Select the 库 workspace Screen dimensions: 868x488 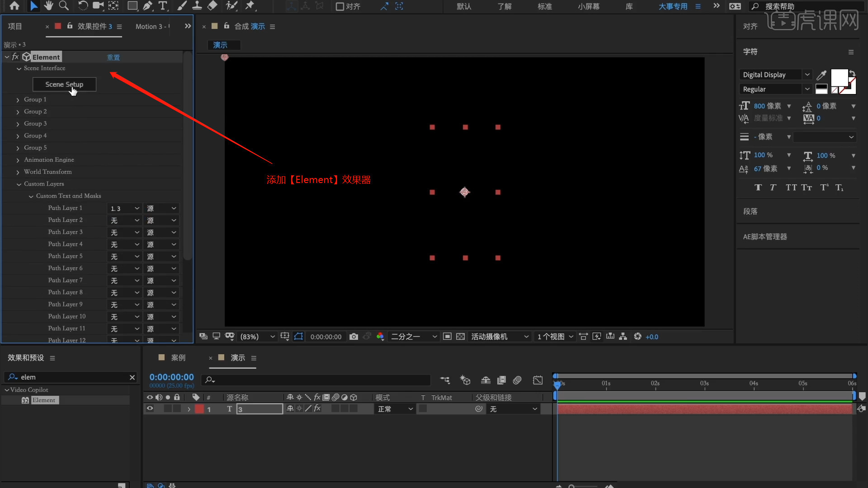(629, 6)
